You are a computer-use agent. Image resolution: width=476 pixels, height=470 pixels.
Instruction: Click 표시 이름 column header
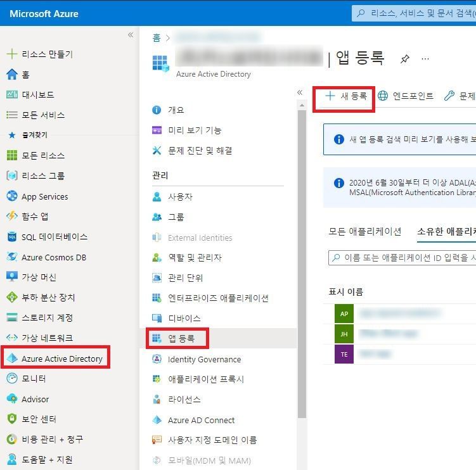[x=346, y=291]
